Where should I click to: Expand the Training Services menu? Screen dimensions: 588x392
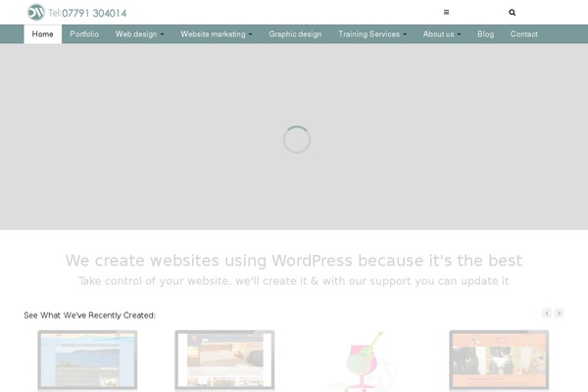click(x=372, y=34)
